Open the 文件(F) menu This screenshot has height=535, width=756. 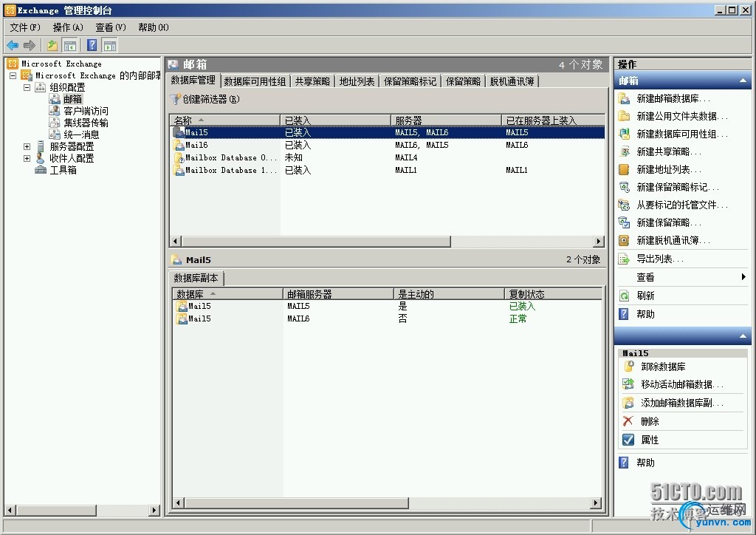point(25,27)
